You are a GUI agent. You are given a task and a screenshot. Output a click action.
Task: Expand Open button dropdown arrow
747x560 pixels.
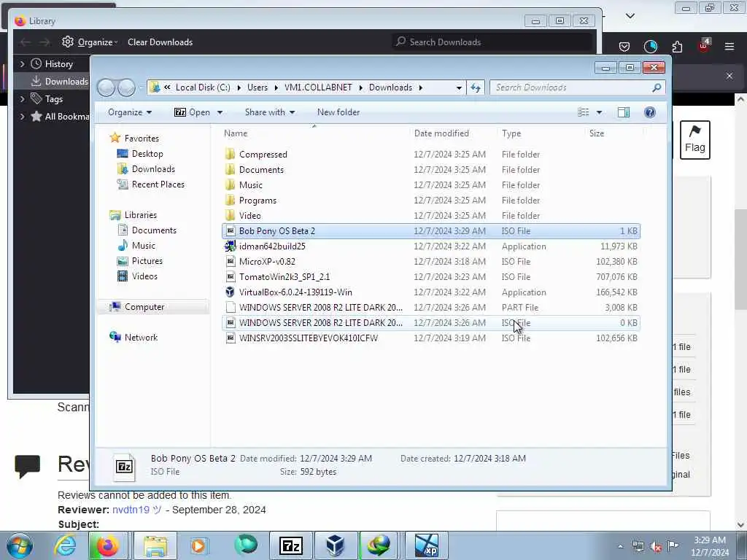(220, 112)
